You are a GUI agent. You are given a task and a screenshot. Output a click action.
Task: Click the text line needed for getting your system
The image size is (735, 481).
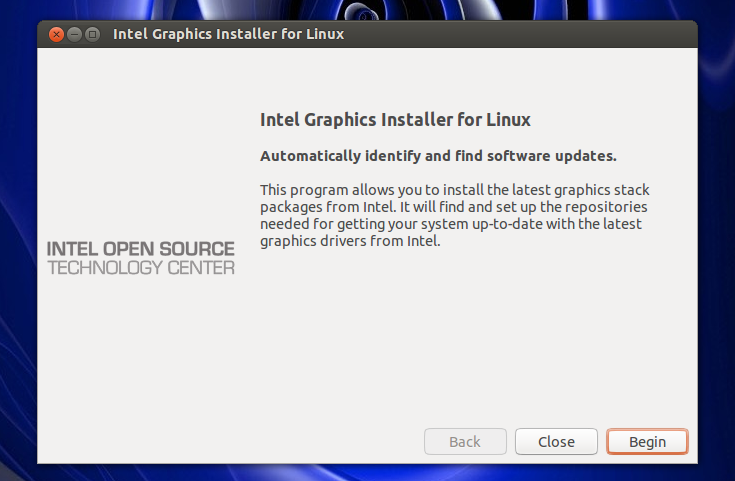pyautogui.click(x=451, y=224)
